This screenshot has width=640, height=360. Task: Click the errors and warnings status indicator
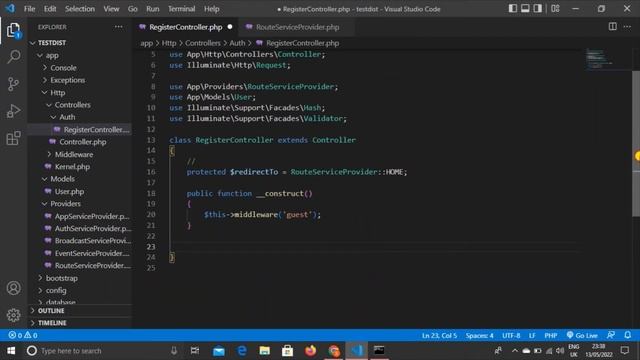(23, 335)
